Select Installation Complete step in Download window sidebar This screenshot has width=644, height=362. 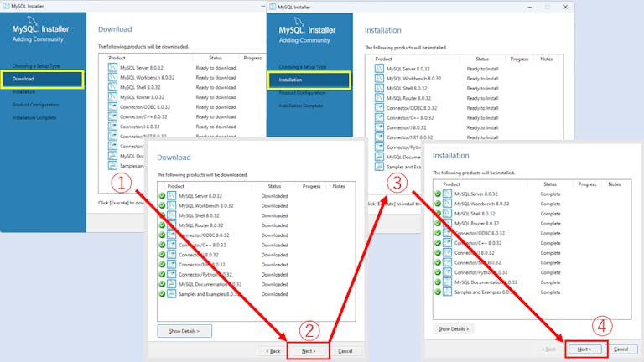34,118
